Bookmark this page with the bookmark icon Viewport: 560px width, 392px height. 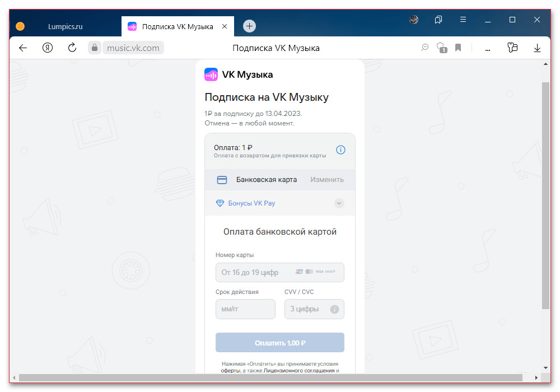458,48
